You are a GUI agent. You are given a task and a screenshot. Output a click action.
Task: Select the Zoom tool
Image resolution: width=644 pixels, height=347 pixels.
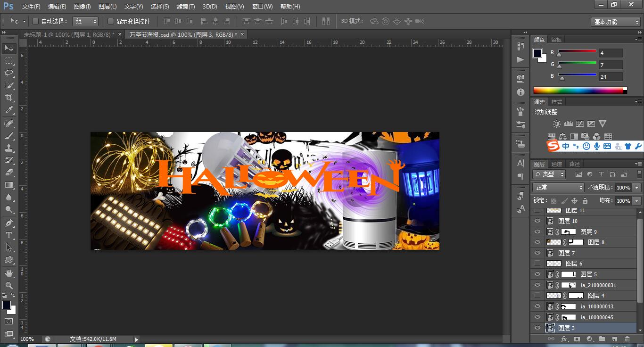8,285
